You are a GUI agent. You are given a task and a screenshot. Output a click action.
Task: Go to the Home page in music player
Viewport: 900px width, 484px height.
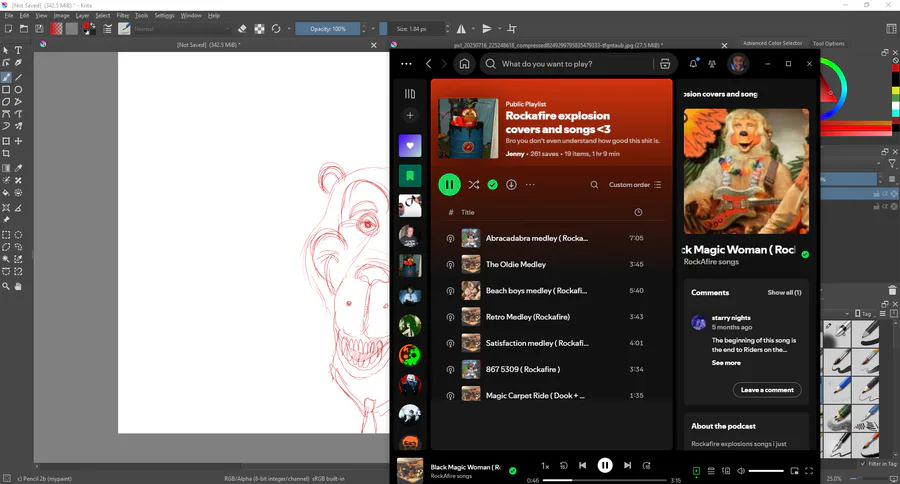[464, 64]
